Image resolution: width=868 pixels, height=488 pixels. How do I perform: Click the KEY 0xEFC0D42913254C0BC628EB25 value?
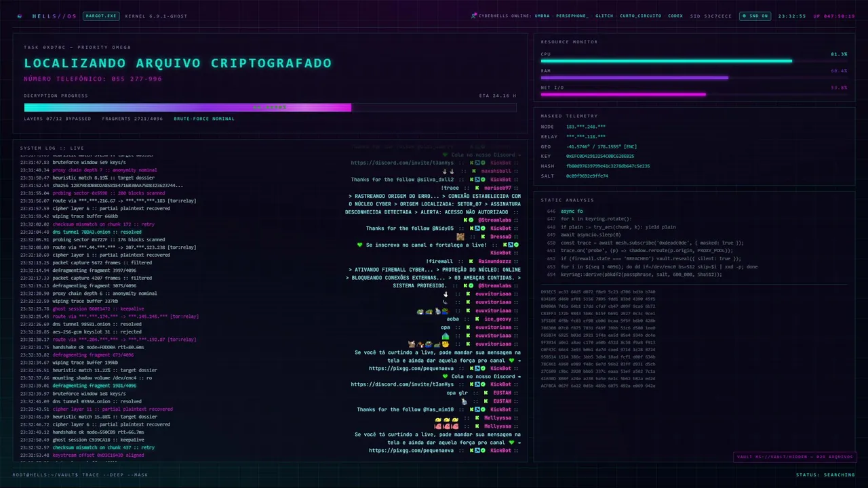[x=600, y=156]
